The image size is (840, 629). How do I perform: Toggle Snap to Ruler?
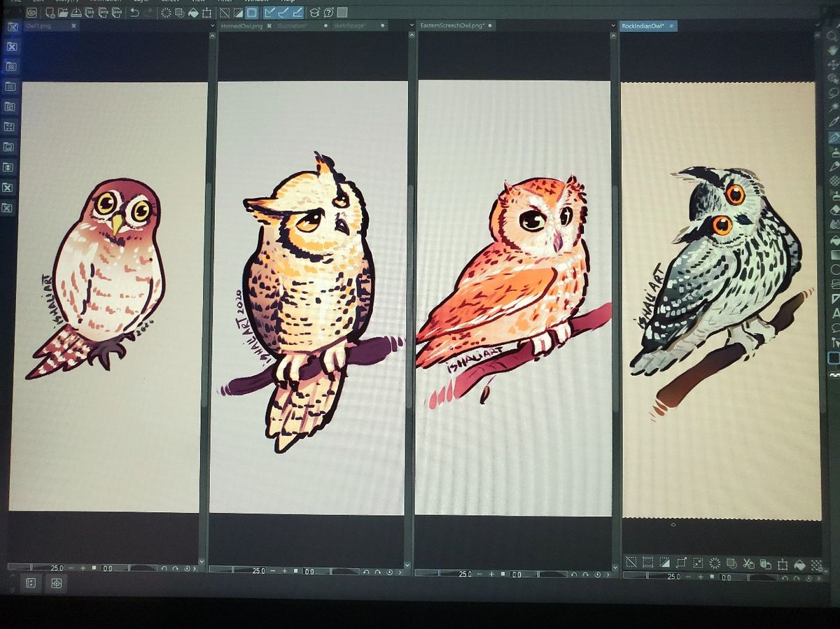coord(269,13)
